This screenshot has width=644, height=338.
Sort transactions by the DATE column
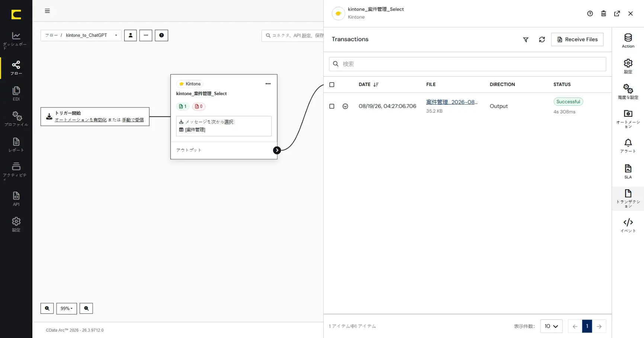[x=368, y=85]
